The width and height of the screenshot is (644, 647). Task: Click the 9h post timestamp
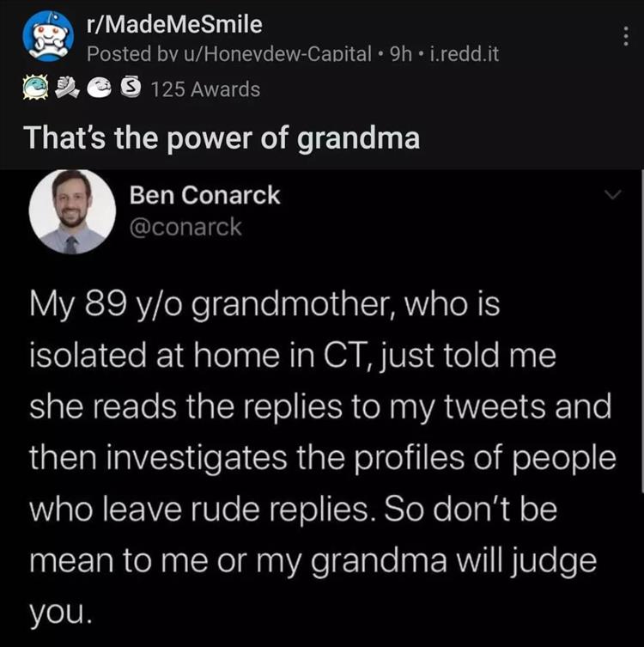click(400, 53)
